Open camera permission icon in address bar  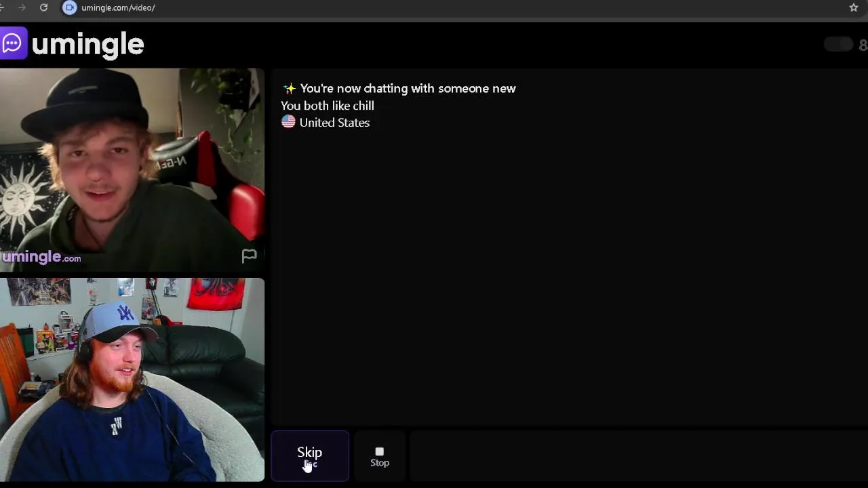coord(70,7)
